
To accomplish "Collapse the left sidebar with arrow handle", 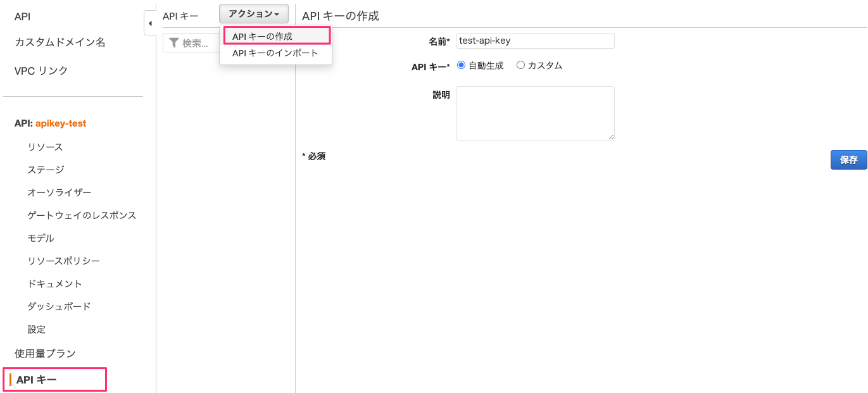I will coord(150,23).
